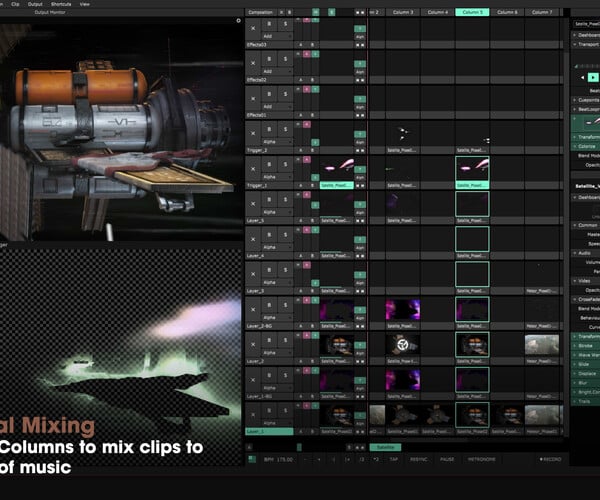The width and height of the screenshot is (600, 500).
Task: Open Effects03 blend mode Add dropdown
Action: [277, 36]
